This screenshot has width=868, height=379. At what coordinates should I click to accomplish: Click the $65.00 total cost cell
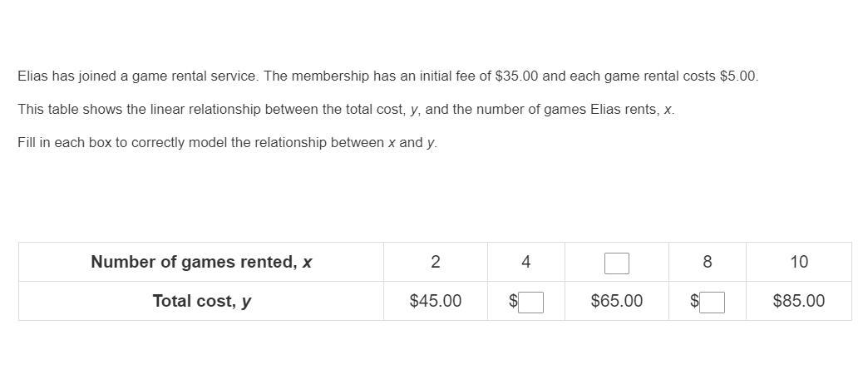point(616,301)
